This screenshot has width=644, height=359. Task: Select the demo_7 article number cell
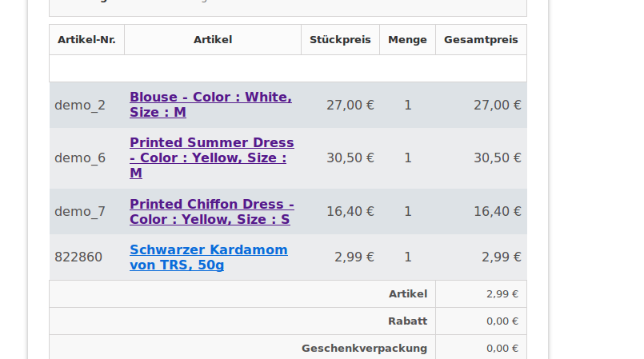click(x=80, y=211)
